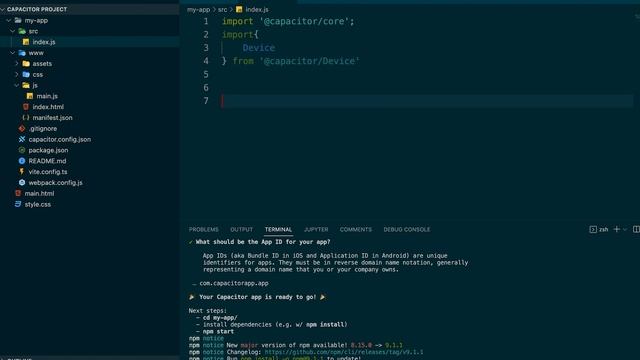
Task: Click src folder icon in explorer
Action: click(22, 31)
